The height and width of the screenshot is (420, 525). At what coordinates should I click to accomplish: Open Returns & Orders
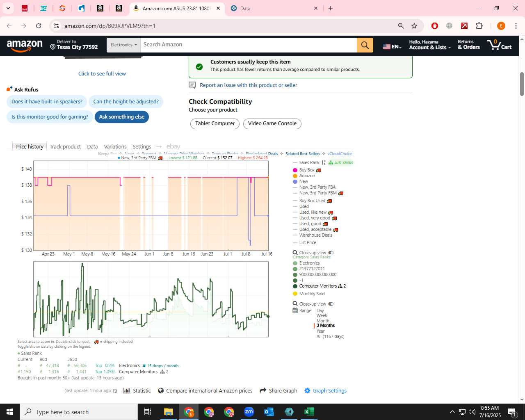click(x=469, y=45)
